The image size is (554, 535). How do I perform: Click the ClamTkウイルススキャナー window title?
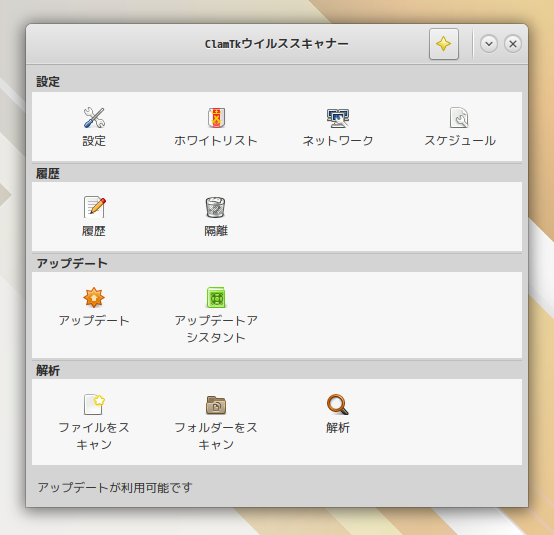pos(277,44)
